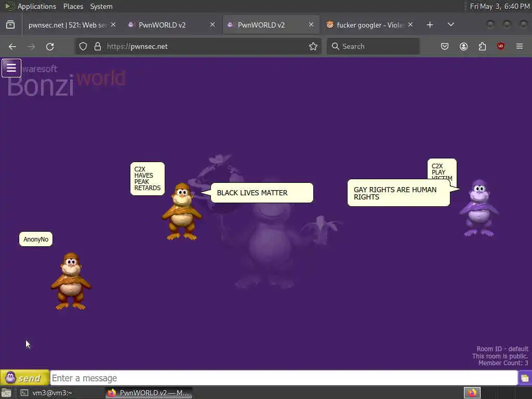
Task: Switch to the vm3@vm3 terminal taskbar entry
Action: pos(60,393)
